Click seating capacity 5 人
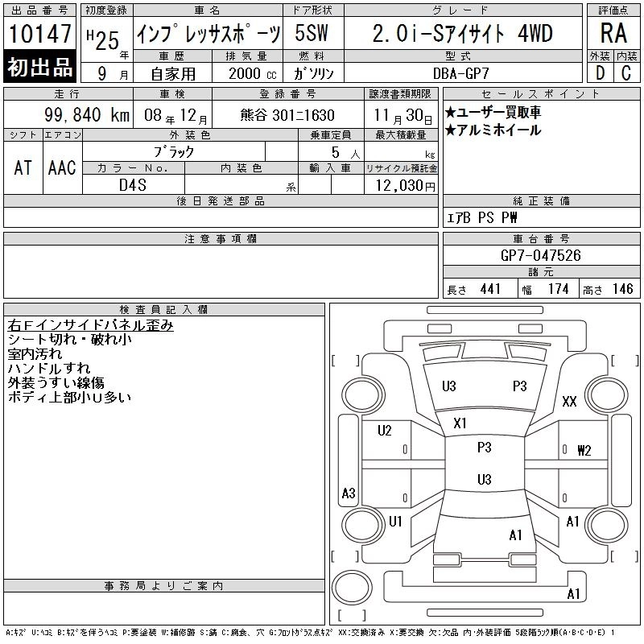644x644 pixels. tap(345, 153)
